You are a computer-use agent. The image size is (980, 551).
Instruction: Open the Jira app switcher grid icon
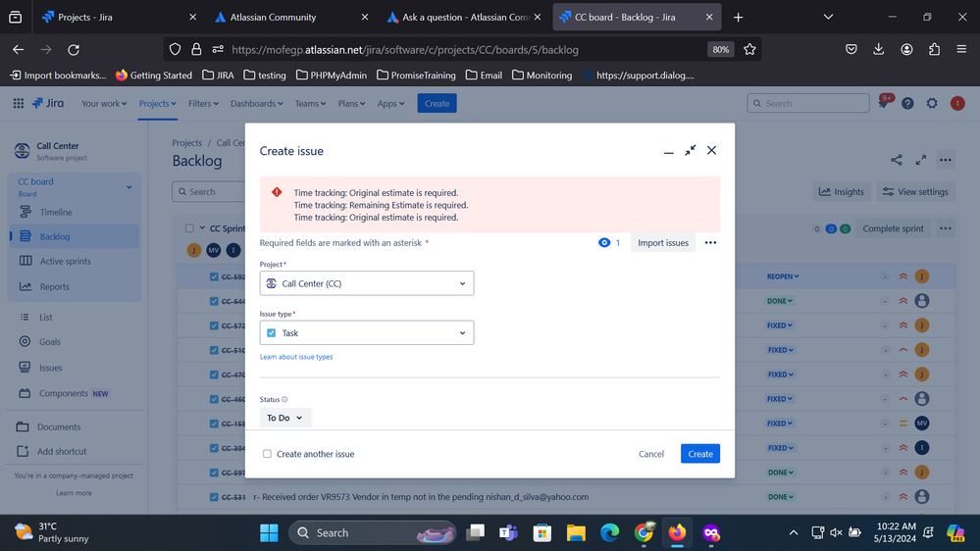point(18,103)
